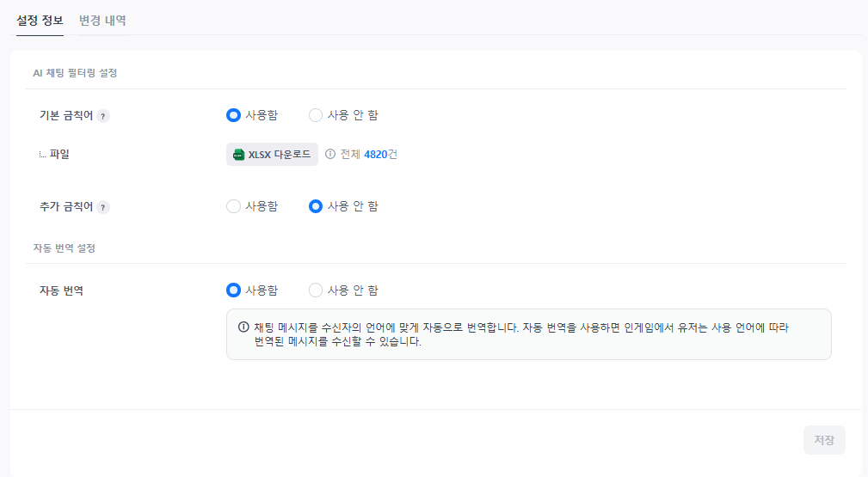Click the 파일 row label

[x=58, y=155]
